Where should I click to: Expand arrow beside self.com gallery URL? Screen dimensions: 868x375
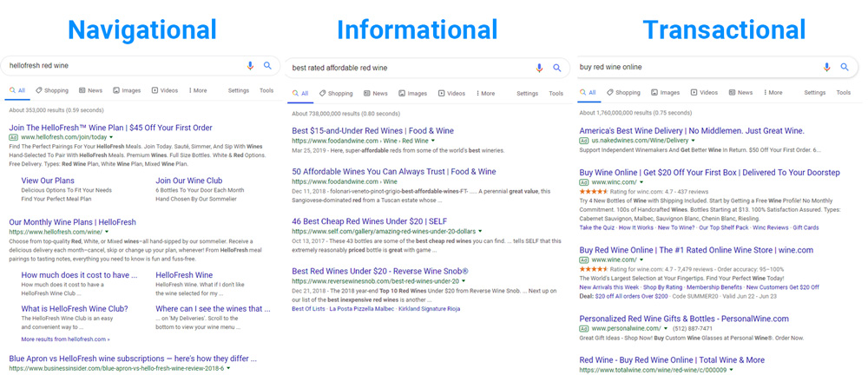(x=481, y=231)
